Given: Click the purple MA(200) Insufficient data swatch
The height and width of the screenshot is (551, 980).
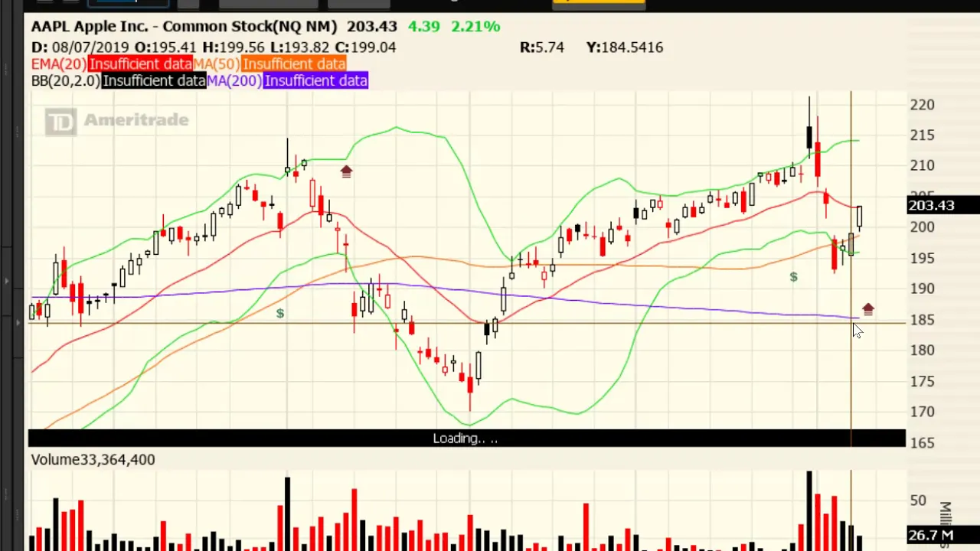Looking at the screenshot, I should [x=315, y=80].
